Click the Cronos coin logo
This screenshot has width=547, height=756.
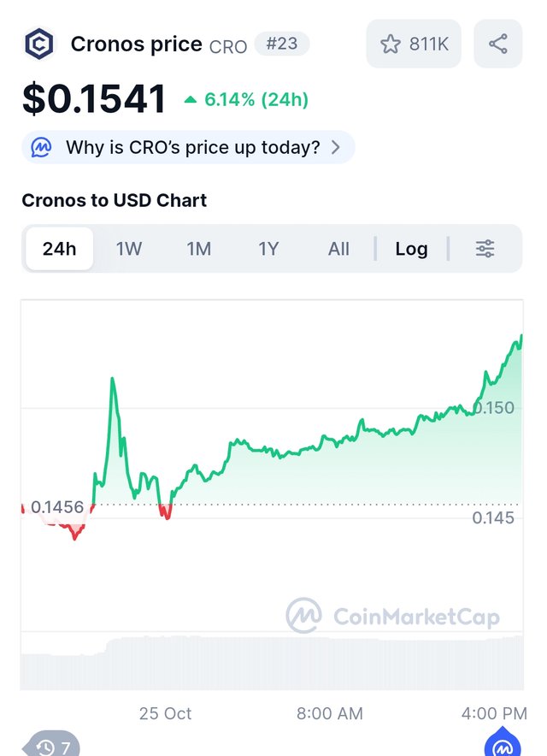click(x=39, y=44)
